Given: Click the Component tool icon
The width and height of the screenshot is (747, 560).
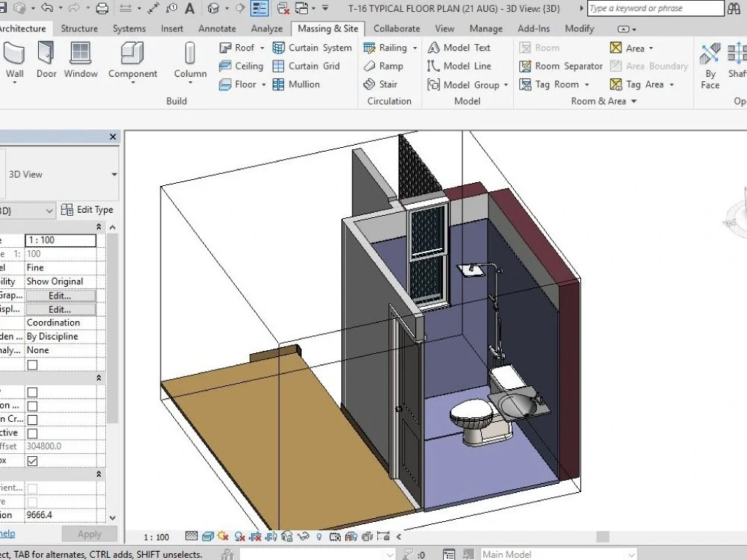Looking at the screenshot, I should (x=132, y=53).
